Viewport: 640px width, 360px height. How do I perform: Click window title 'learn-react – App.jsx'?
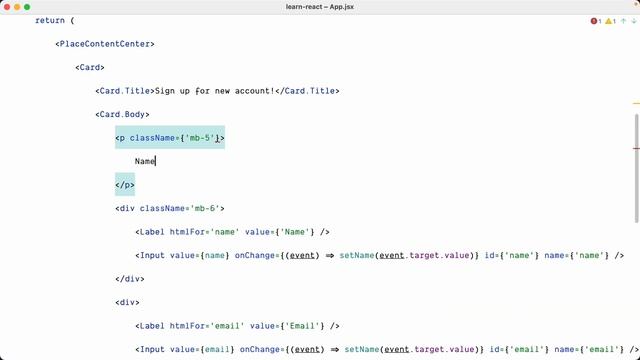[x=320, y=7]
